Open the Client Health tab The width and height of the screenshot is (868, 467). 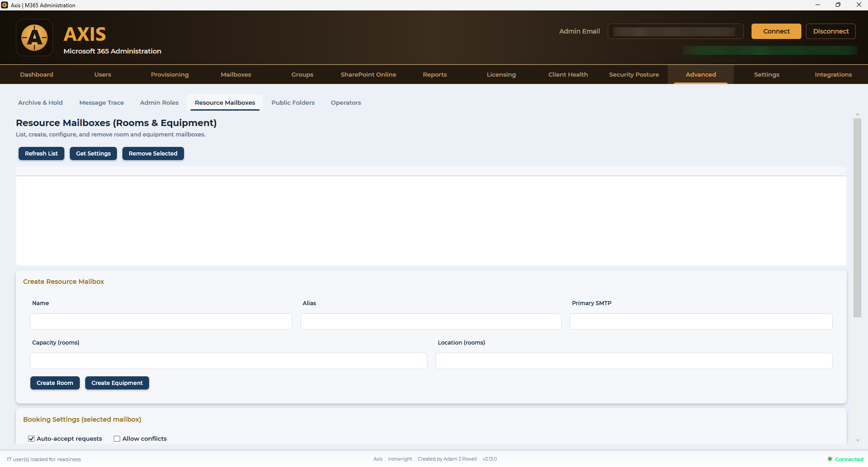coord(568,74)
